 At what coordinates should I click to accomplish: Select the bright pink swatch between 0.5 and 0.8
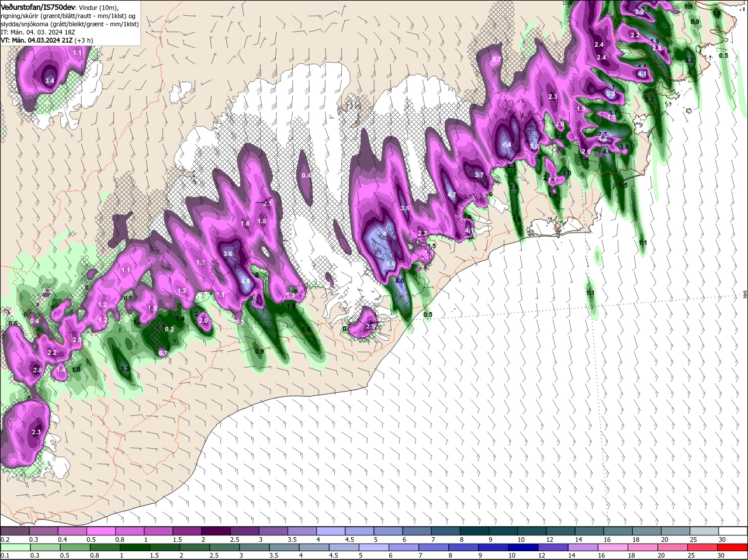pyautogui.click(x=101, y=531)
